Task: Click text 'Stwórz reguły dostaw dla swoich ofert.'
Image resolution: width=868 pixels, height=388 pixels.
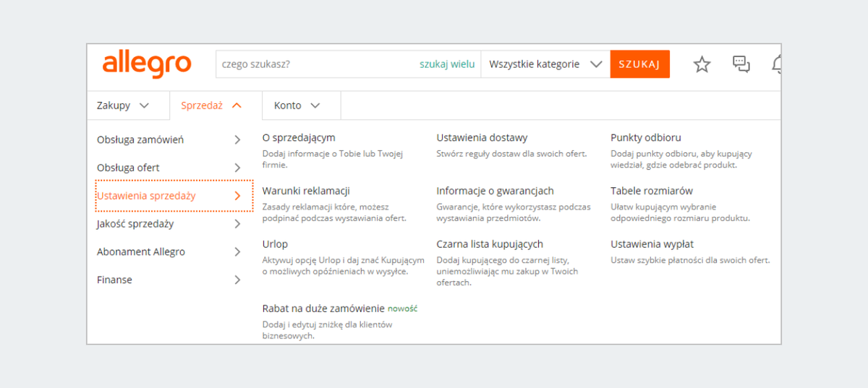Action: (x=512, y=153)
